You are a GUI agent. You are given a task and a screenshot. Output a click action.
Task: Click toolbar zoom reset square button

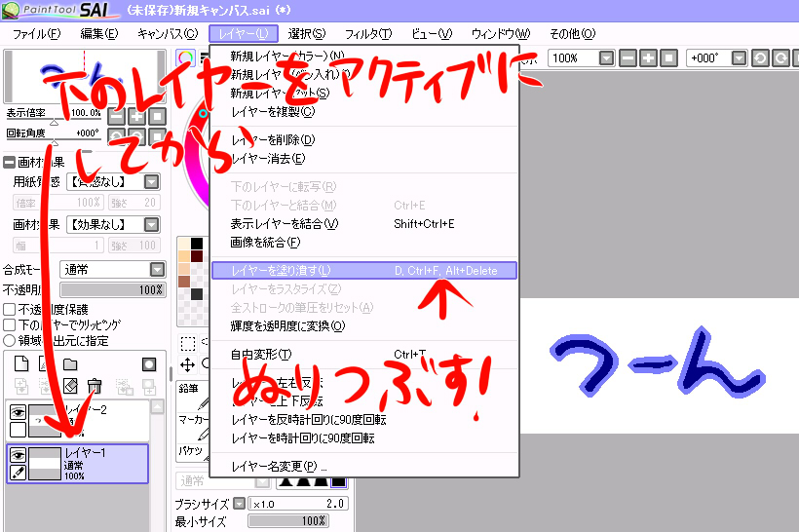(668, 58)
